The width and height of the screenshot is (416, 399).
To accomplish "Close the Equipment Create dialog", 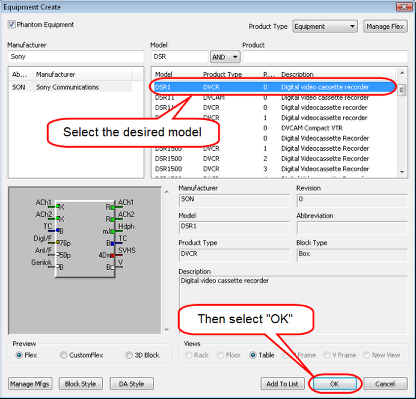I will [404, 7].
